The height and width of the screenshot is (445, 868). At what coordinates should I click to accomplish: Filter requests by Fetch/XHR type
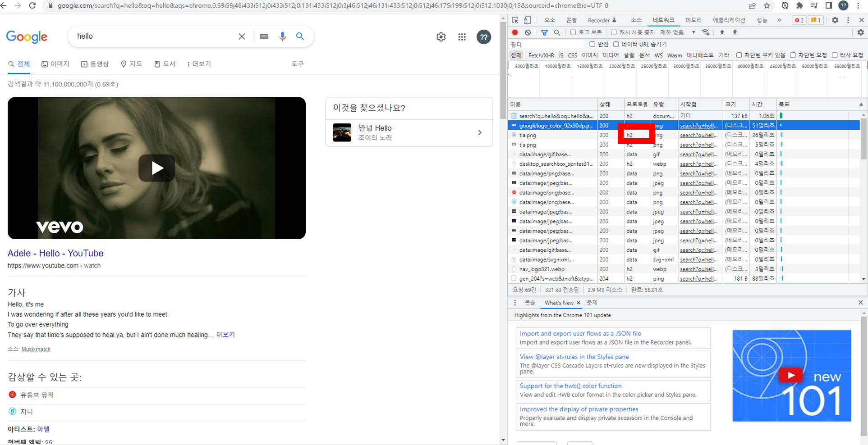(x=541, y=55)
